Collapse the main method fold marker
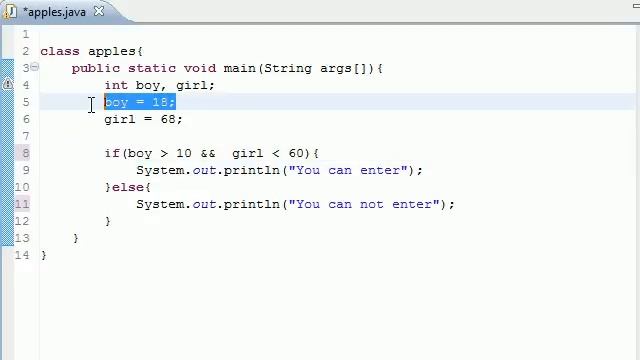This screenshot has width=640, height=360. (x=35, y=67)
